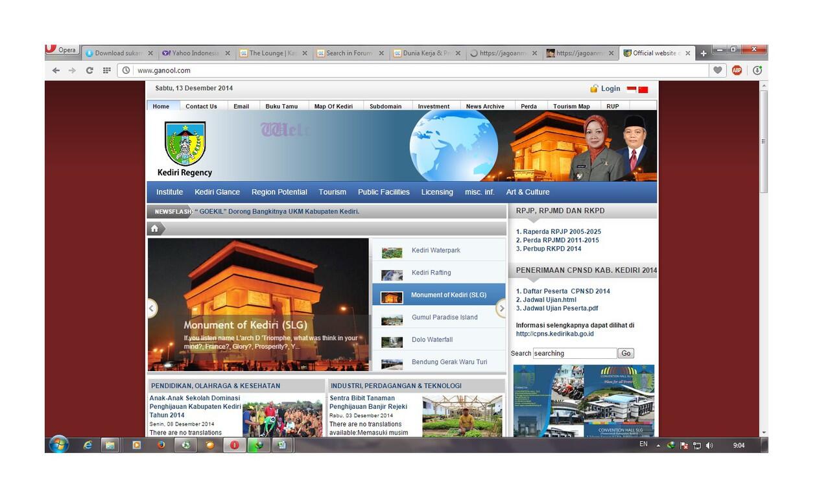
Task: Select the Gumul Paradise Island slide
Action: pyautogui.click(x=439, y=317)
